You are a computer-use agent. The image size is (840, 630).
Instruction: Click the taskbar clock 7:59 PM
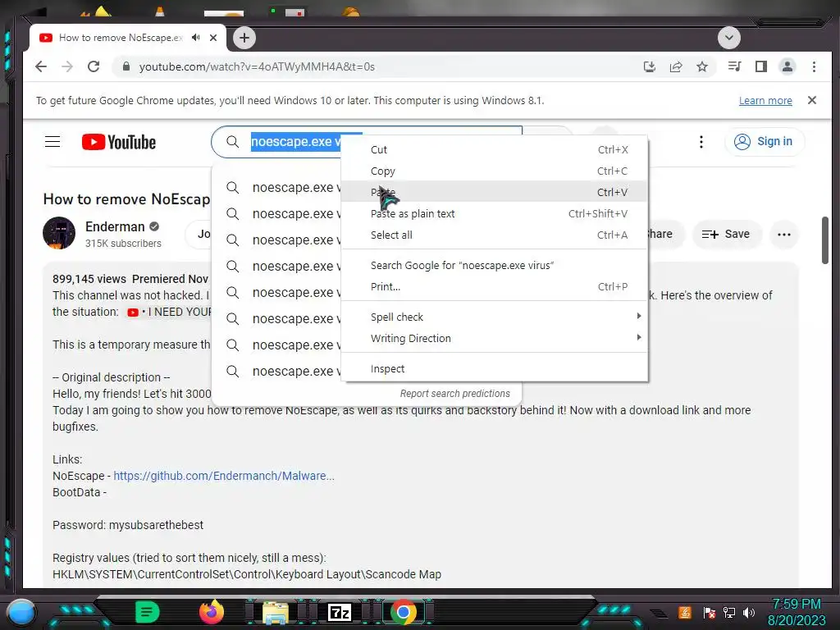pos(796,604)
